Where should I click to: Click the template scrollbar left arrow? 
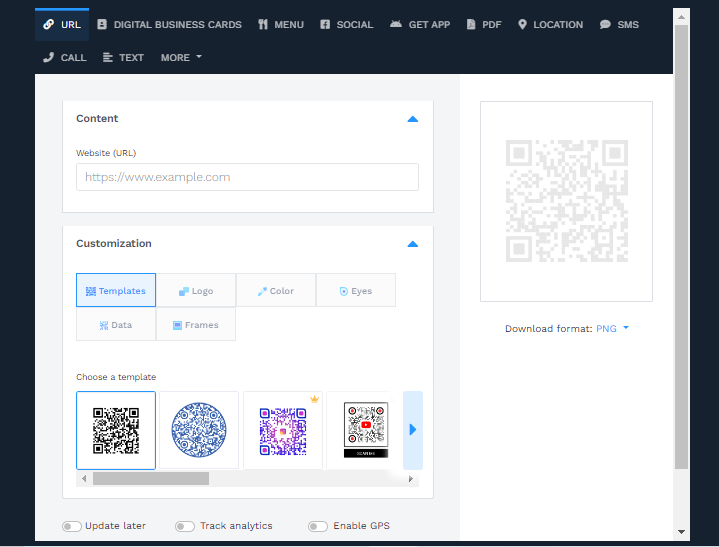84,479
